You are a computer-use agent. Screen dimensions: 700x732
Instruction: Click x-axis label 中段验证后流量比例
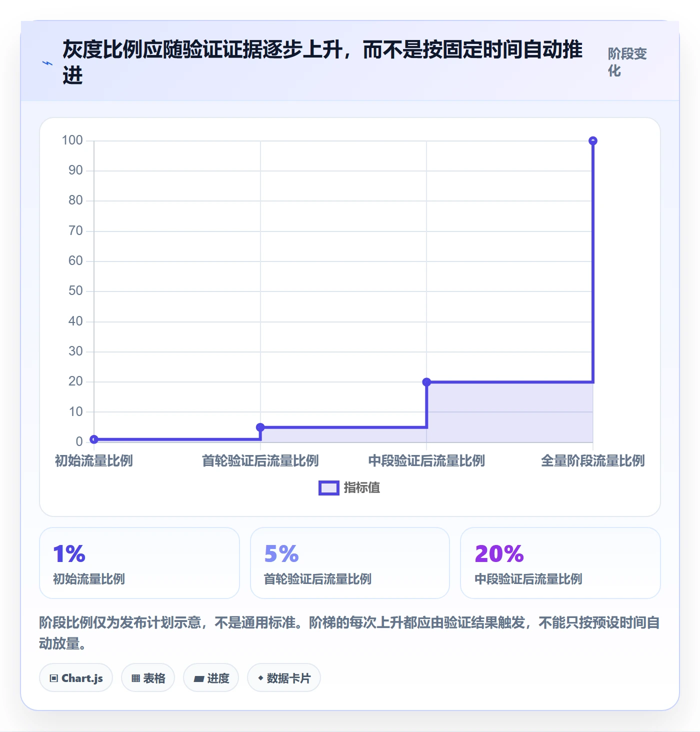(x=426, y=460)
